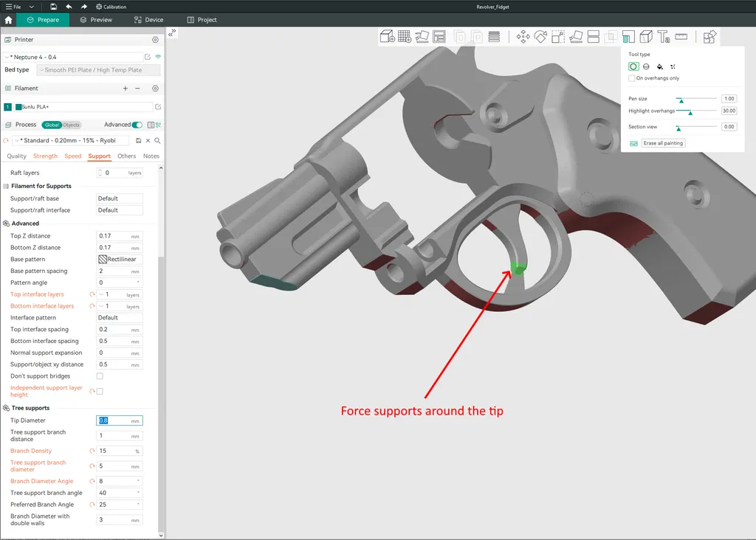756x540 pixels.
Task: Switch to the Device tab
Action: click(x=148, y=20)
